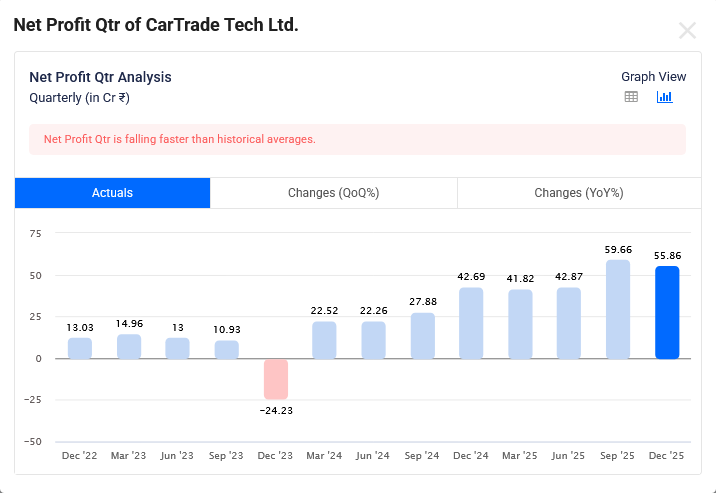Switch to Changes (YoY%) tab
Viewport: 716px width, 493px height.
(578, 193)
